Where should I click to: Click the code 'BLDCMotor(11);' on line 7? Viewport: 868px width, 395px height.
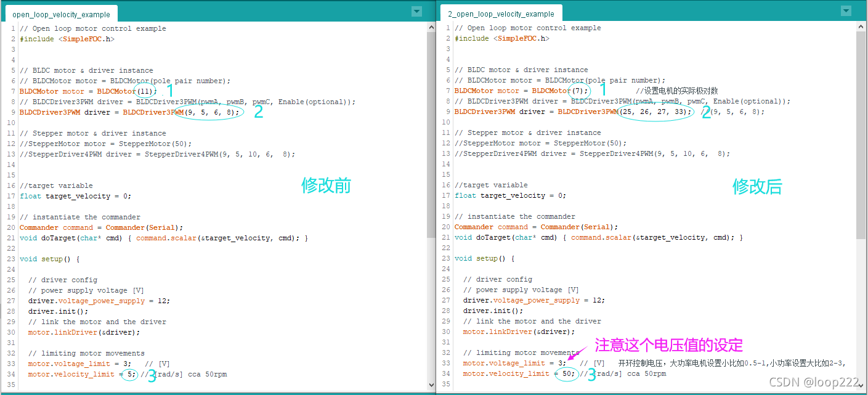[x=127, y=91]
